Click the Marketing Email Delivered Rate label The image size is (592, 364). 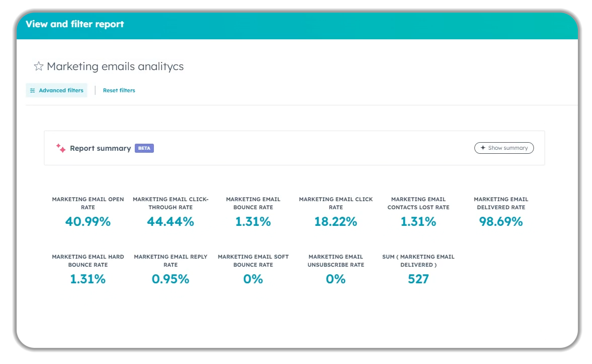501,203
